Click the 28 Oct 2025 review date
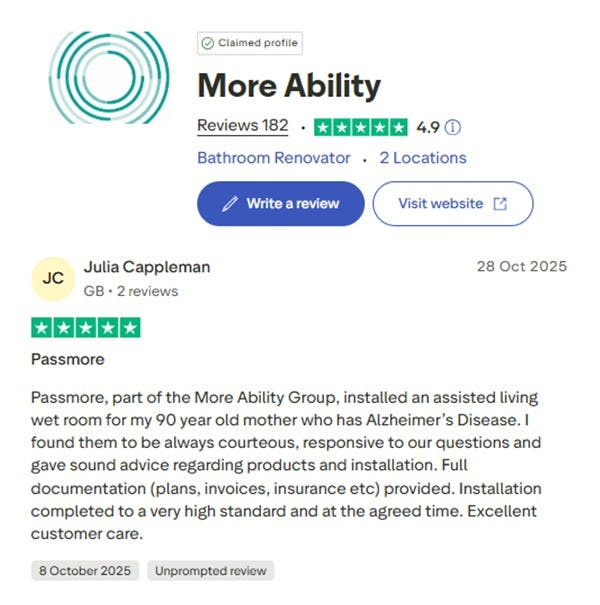The width and height of the screenshot is (600, 605). [x=521, y=267]
